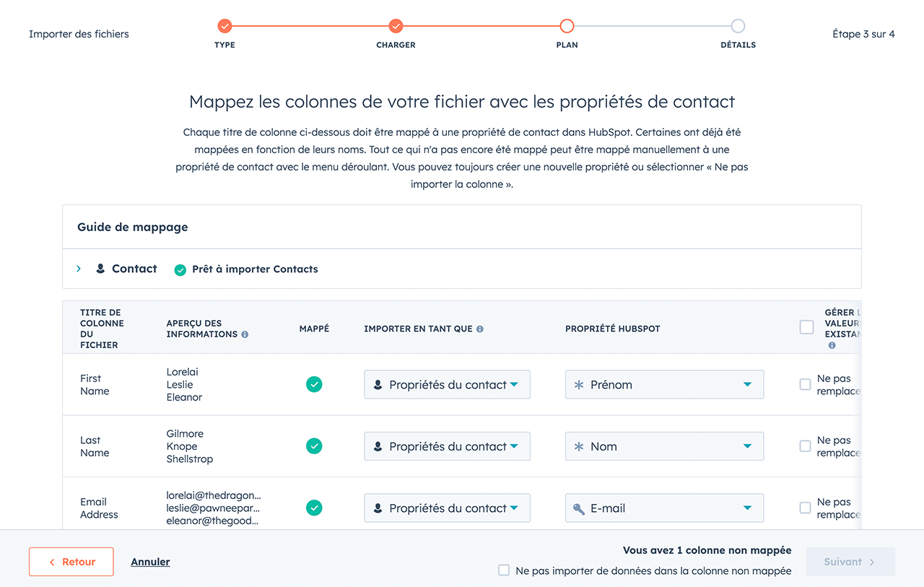
Task: Click mapped checkmark icon in Email Address row
Action: 314,508
